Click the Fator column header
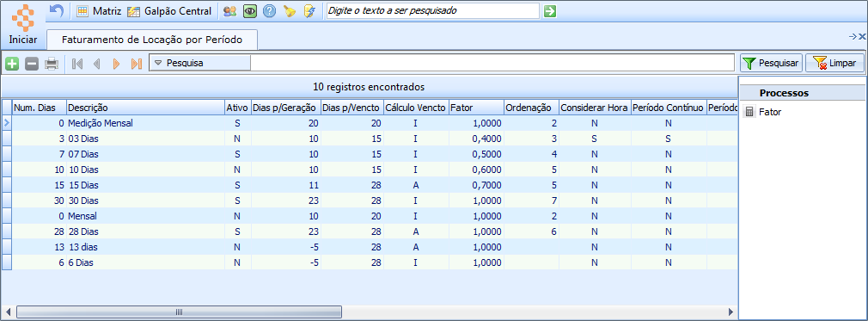The image size is (868, 321). click(x=476, y=108)
